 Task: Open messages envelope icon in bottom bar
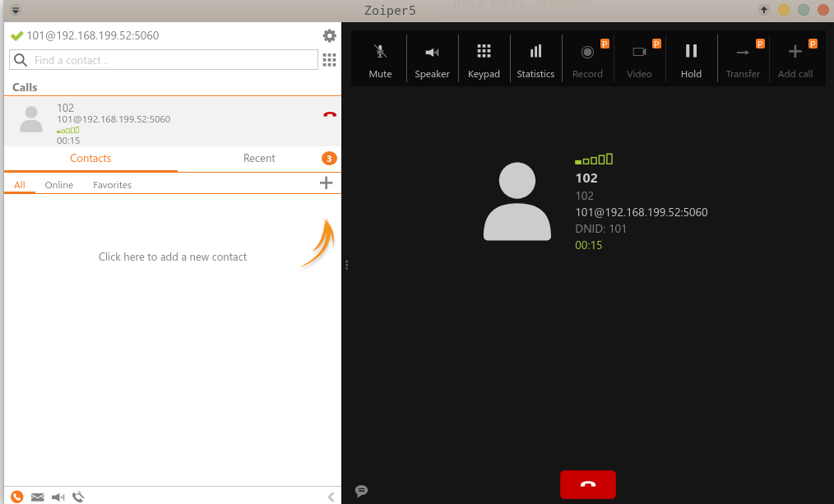pyautogui.click(x=37, y=497)
